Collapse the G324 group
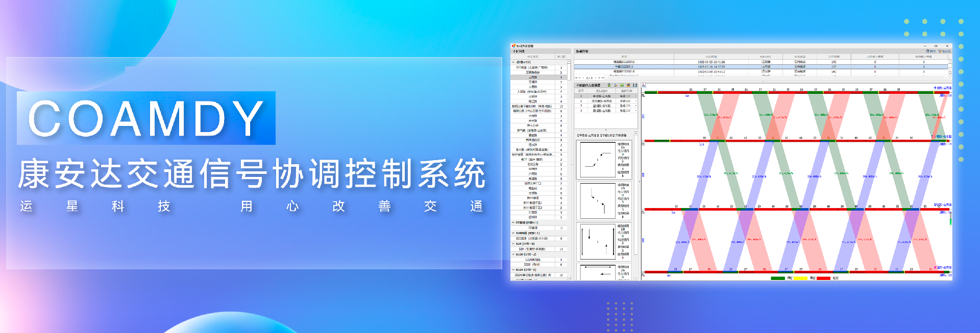The image size is (980, 333). tap(513, 270)
